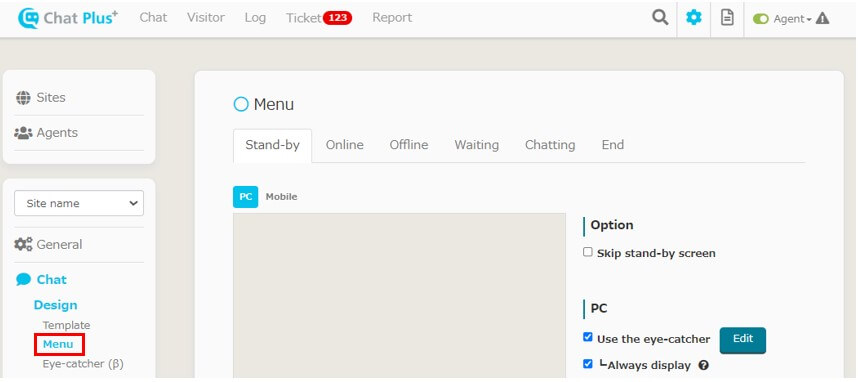858x382 pixels.
Task: Click the help question mark icon
Action: [704, 366]
